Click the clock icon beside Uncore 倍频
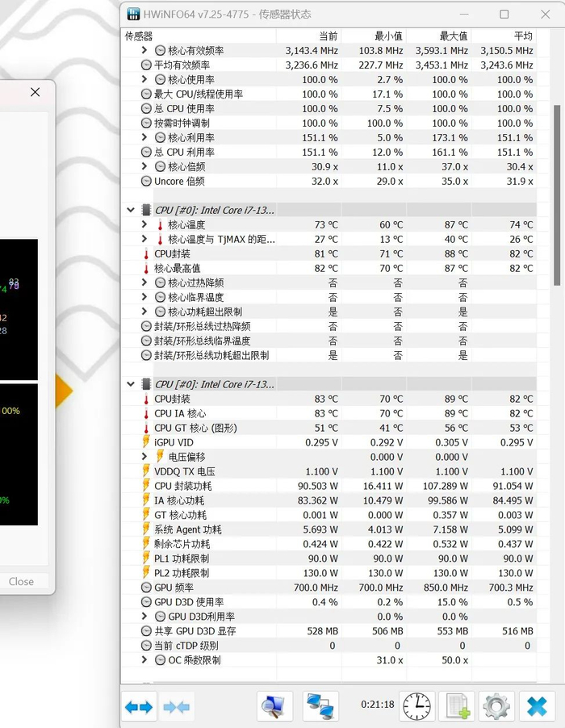Image resolution: width=565 pixels, height=728 pixels. tap(146, 181)
